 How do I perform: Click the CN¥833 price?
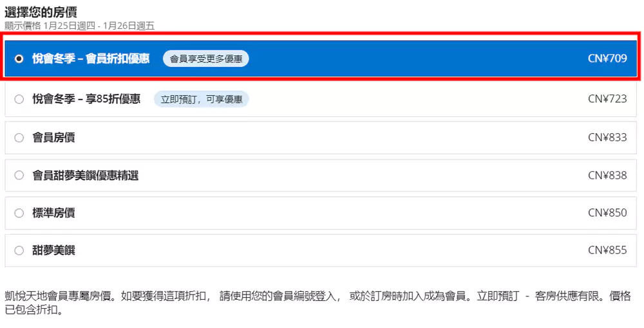(x=607, y=138)
